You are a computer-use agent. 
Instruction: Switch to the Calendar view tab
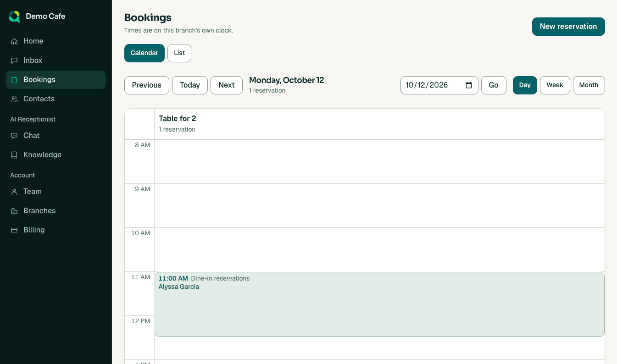pyautogui.click(x=145, y=53)
